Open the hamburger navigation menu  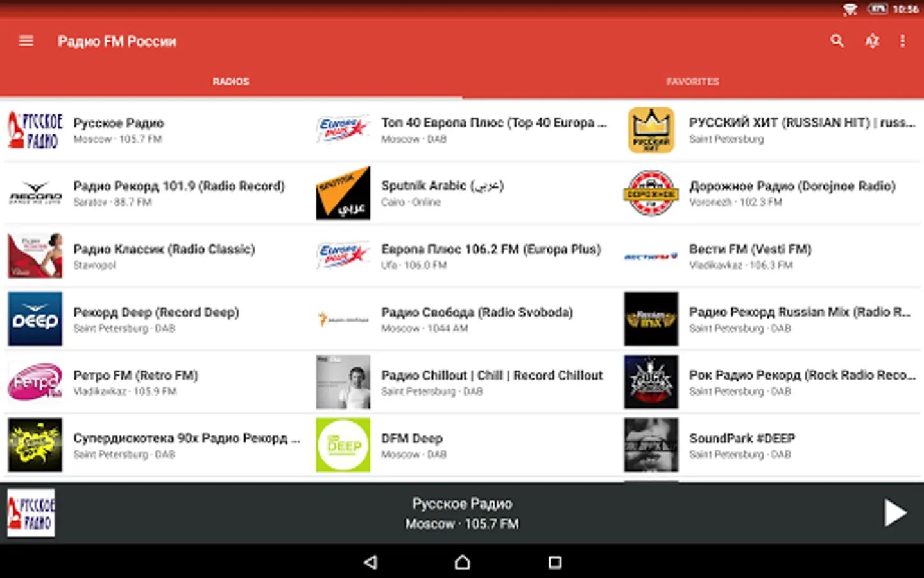click(x=26, y=41)
